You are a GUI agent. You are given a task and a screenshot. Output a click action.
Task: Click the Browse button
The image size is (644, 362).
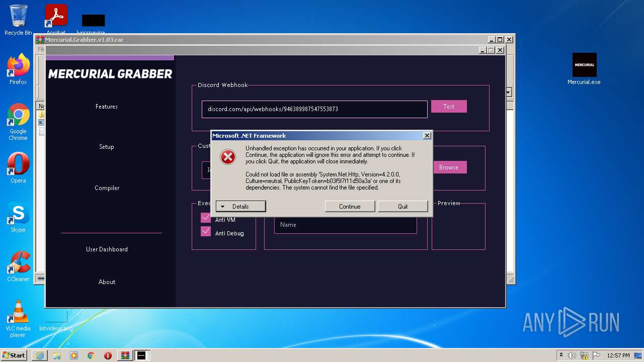449,167
